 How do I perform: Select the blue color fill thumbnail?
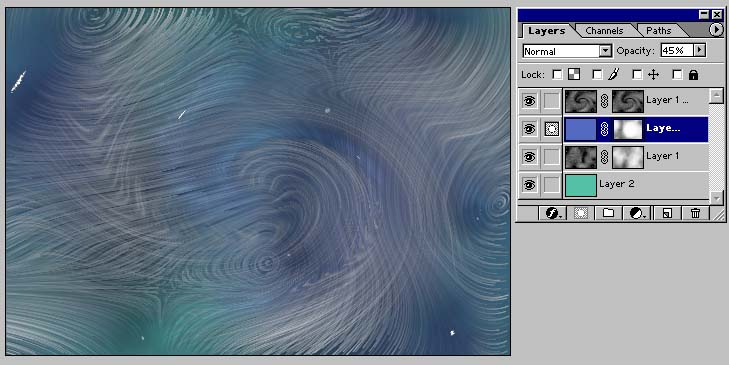coord(581,129)
